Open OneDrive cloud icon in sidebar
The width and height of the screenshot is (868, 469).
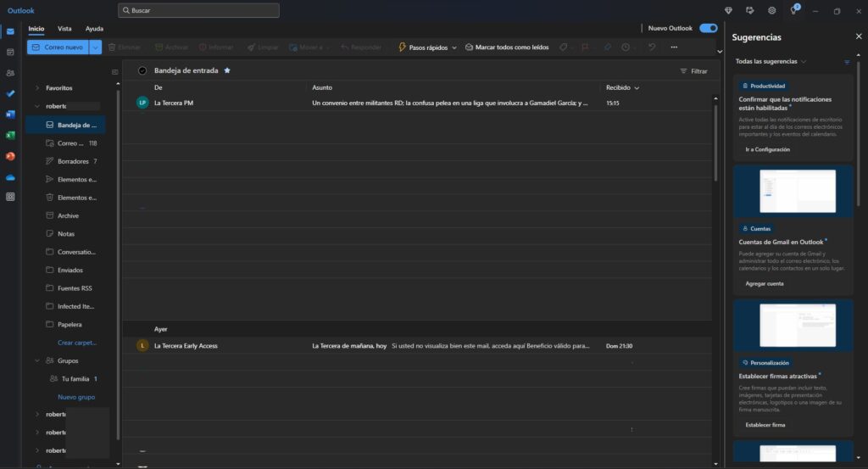(x=10, y=177)
